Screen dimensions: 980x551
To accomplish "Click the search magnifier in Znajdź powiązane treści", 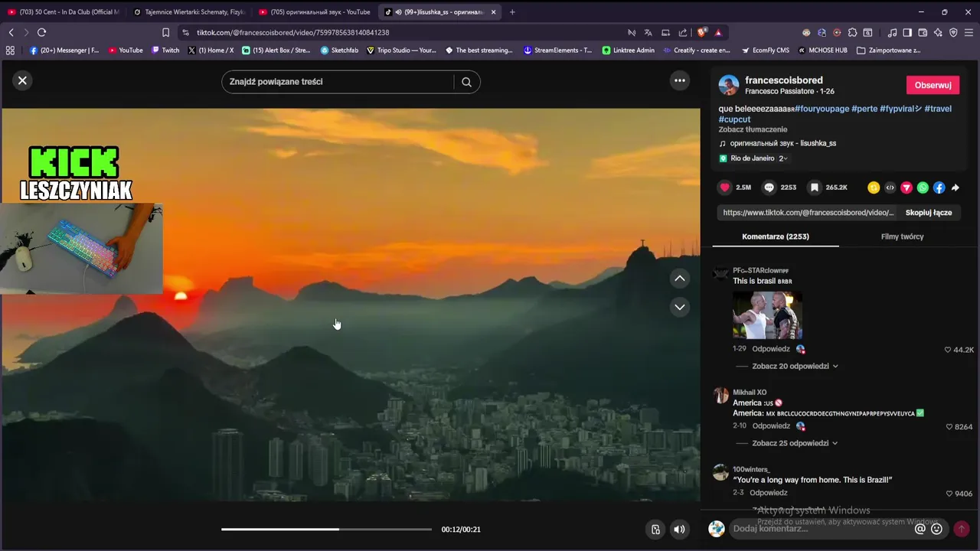I will pos(466,82).
